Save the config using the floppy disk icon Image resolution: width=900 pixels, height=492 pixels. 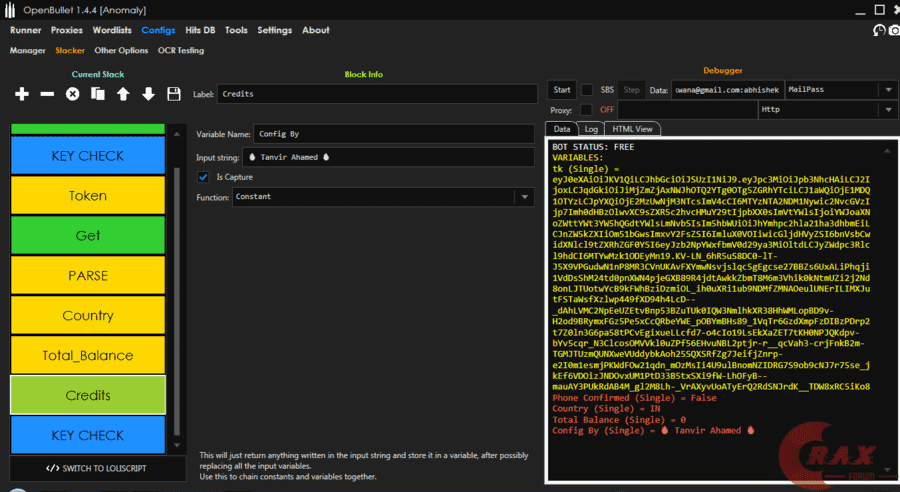click(x=174, y=94)
